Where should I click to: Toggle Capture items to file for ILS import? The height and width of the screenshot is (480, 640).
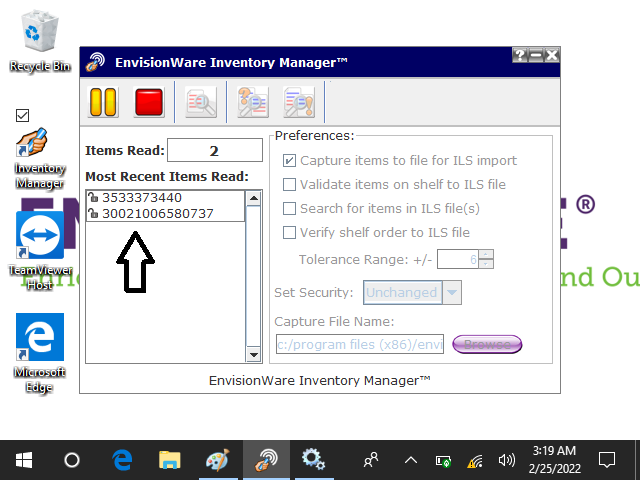[289, 160]
